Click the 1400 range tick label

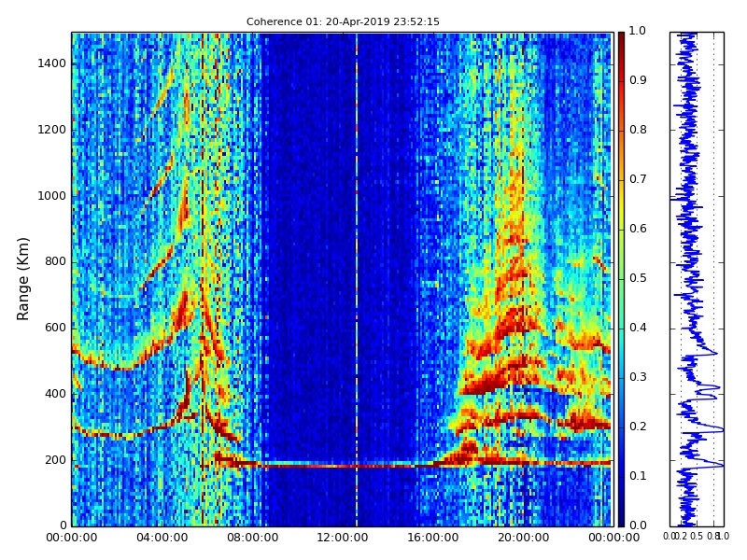(51, 63)
